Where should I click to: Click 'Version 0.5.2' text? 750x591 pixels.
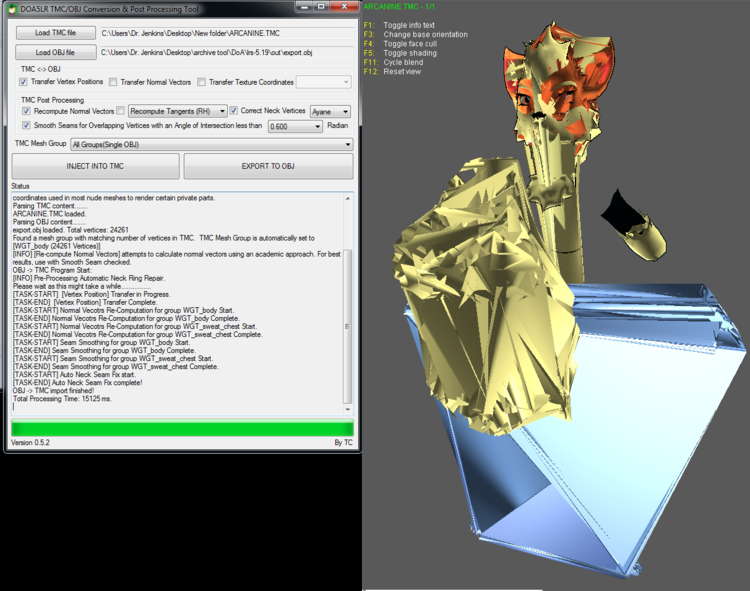point(30,443)
